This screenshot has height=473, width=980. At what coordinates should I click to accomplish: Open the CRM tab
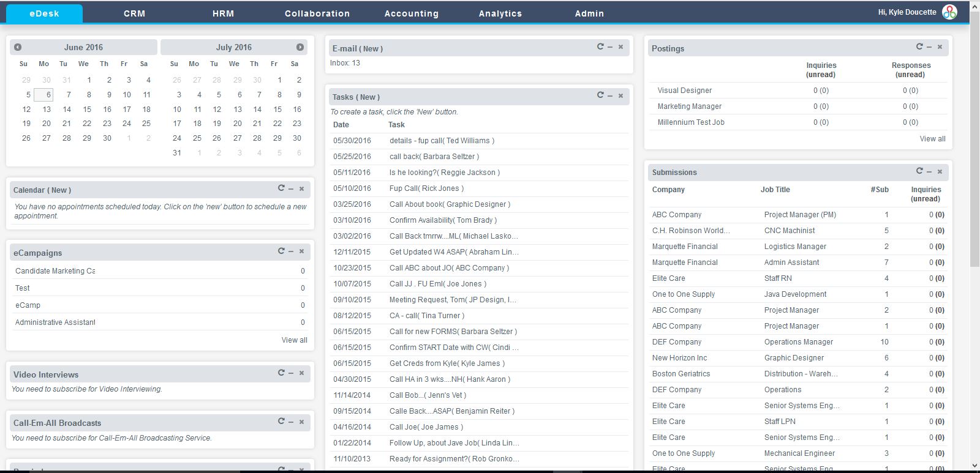[134, 13]
